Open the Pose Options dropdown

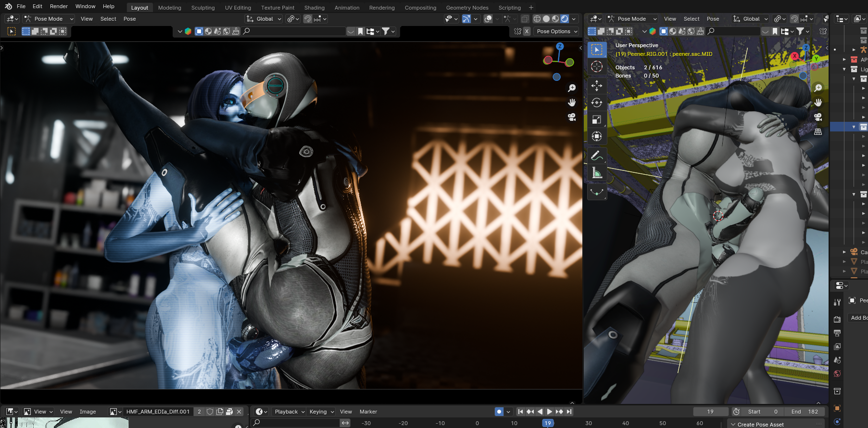pyautogui.click(x=557, y=31)
